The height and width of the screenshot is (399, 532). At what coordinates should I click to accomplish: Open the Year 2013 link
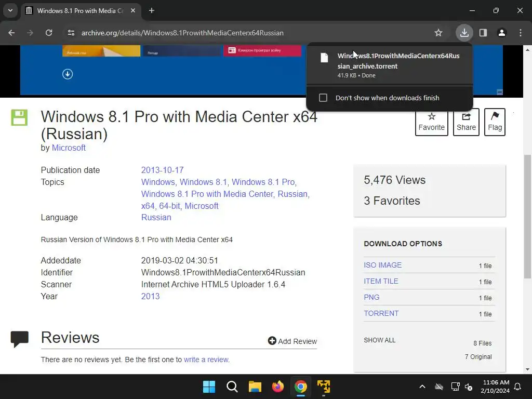click(x=150, y=296)
